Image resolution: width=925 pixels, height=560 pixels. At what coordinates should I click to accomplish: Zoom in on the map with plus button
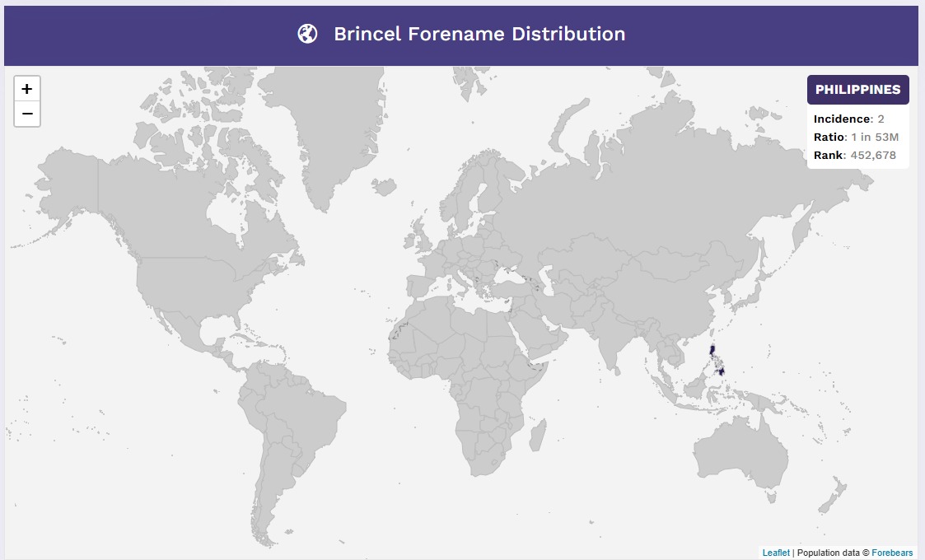click(x=27, y=89)
